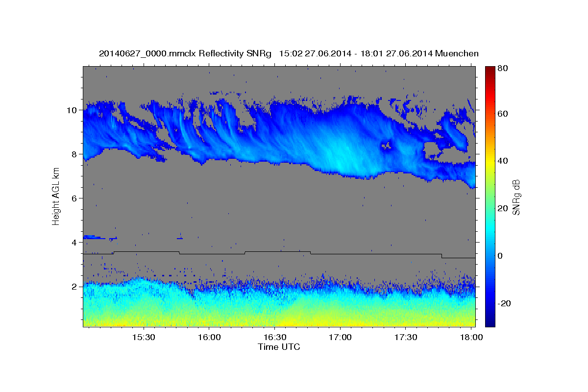Click the colorbar value 40
The width and height of the screenshot is (588, 392).
click(x=503, y=161)
